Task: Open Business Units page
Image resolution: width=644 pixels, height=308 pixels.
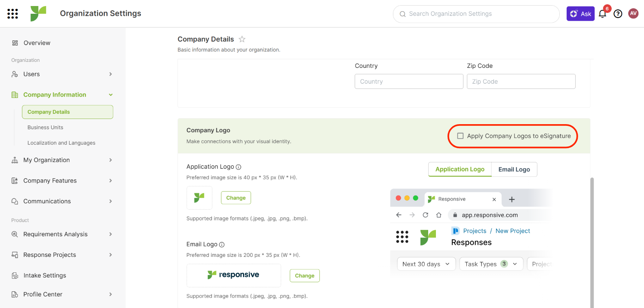Action: 45,128
